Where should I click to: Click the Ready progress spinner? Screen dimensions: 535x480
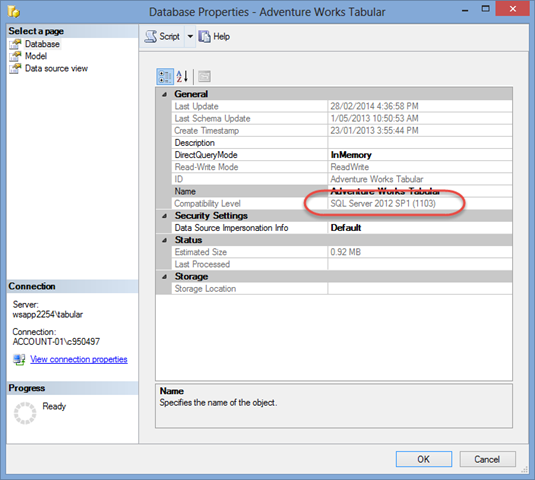(x=25, y=413)
